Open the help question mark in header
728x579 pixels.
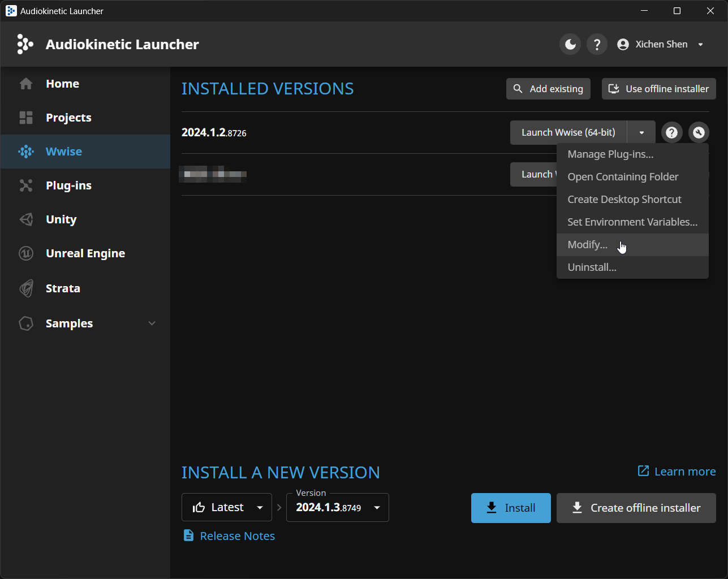pyautogui.click(x=597, y=44)
